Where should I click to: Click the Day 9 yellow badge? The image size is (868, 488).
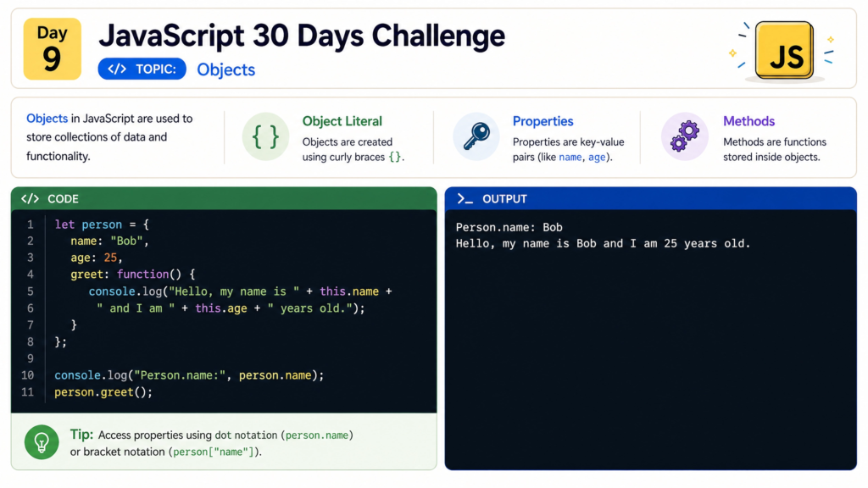point(52,48)
